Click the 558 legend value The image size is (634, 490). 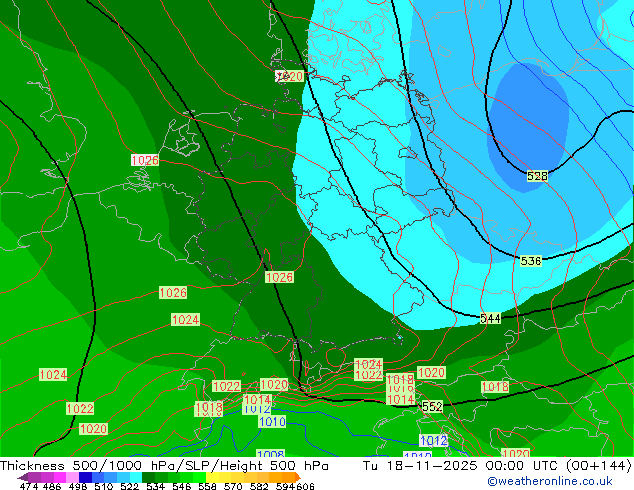click(x=207, y=486)
